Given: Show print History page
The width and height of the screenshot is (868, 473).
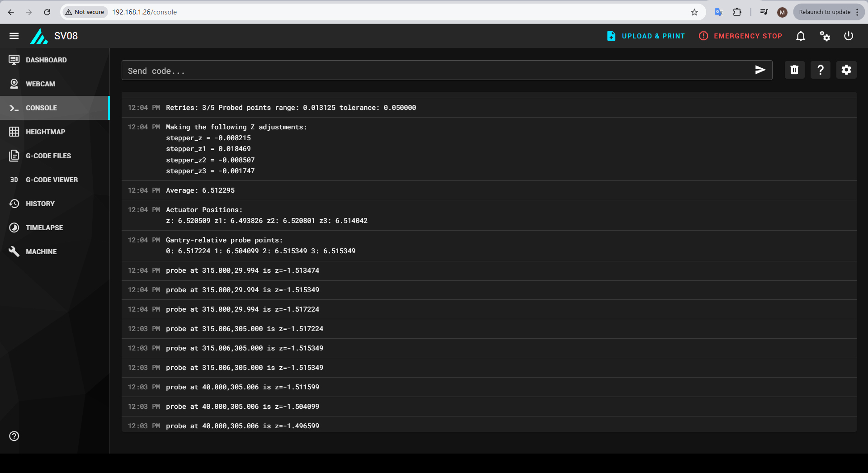Looking at the screenshot, I should [40, 204].
